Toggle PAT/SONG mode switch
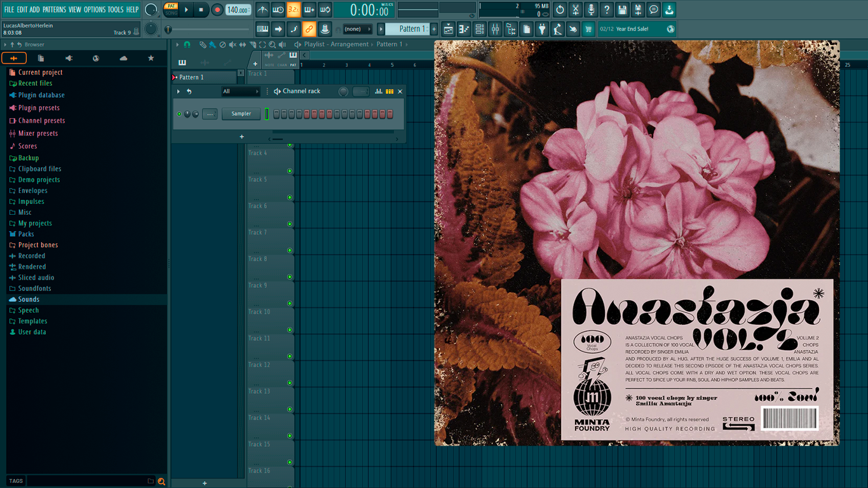868x488 pixels. tap(172, 10)
